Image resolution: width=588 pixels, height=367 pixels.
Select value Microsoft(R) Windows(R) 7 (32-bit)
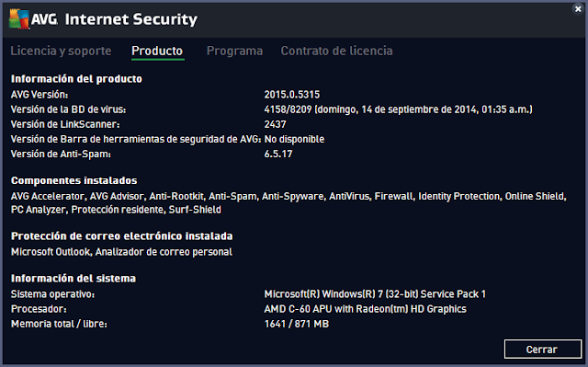375,294
